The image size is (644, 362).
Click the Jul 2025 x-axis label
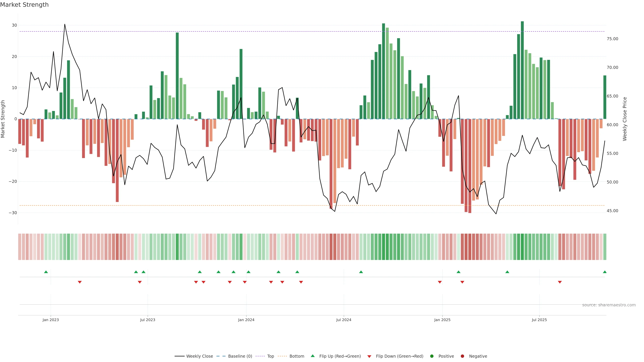click(539, 320)
